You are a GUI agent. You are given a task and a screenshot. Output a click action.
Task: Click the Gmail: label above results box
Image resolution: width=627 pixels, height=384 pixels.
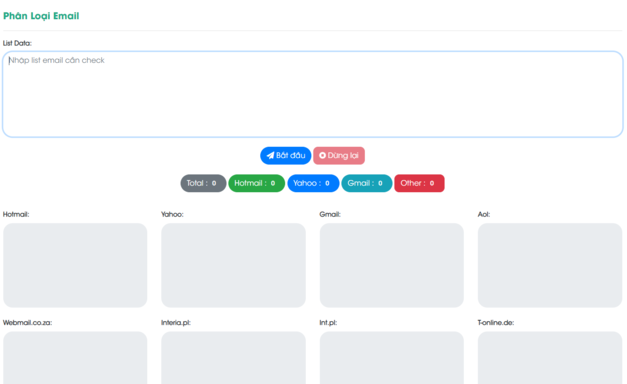click(x=330, y=214)
